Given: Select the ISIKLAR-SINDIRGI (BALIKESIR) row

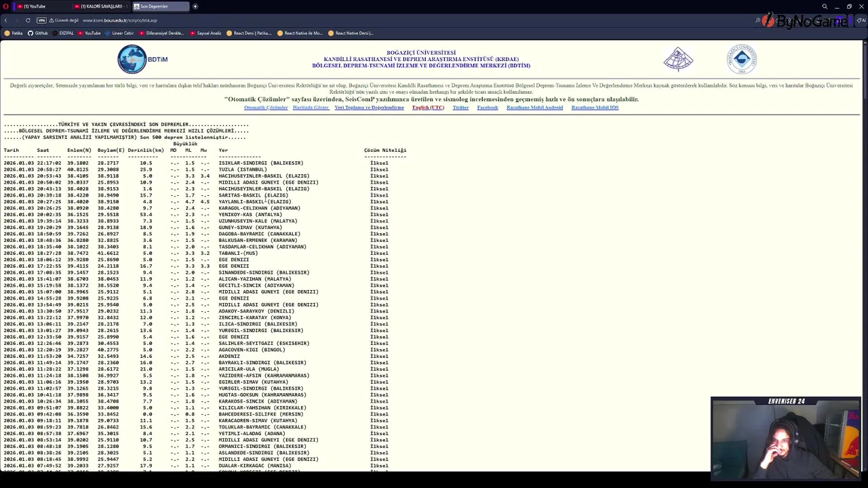Looking at the screenshot, I should (196, 163).
